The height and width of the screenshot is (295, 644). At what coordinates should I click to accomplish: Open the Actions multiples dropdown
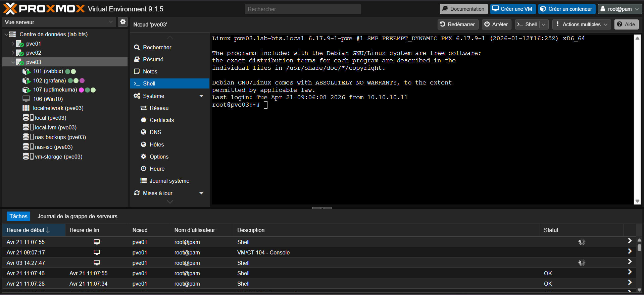582,24
